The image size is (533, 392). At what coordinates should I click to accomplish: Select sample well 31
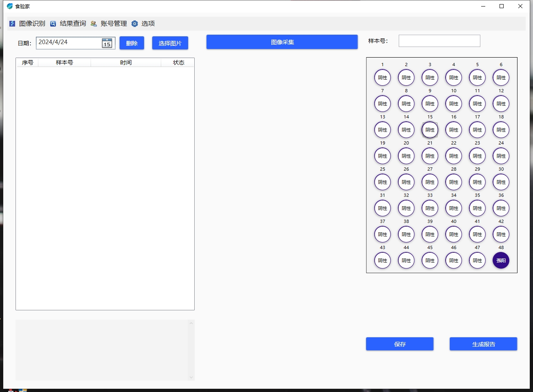coord(382,208)
